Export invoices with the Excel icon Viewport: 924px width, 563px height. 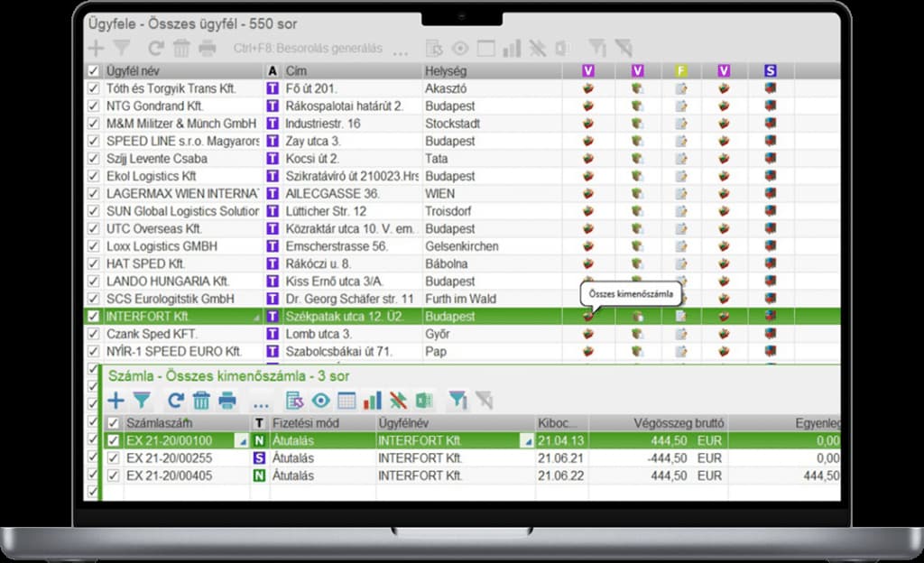[424, 401]
